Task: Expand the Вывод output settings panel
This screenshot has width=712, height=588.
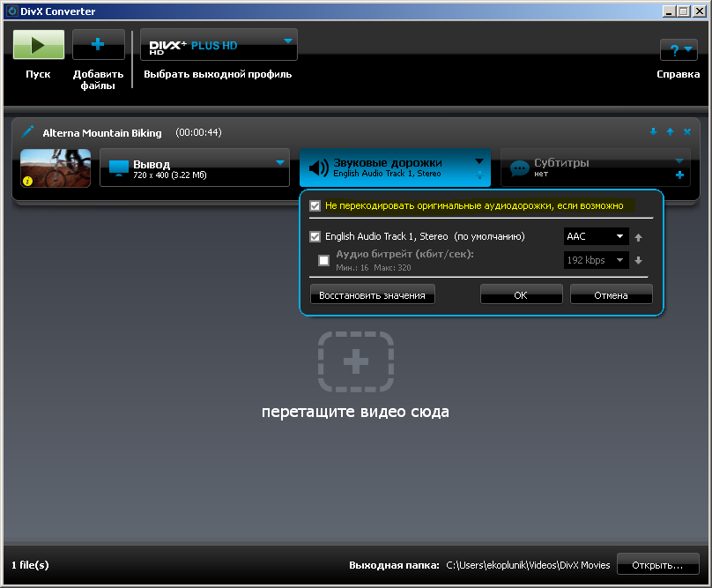Action: (x=280, y=163)
